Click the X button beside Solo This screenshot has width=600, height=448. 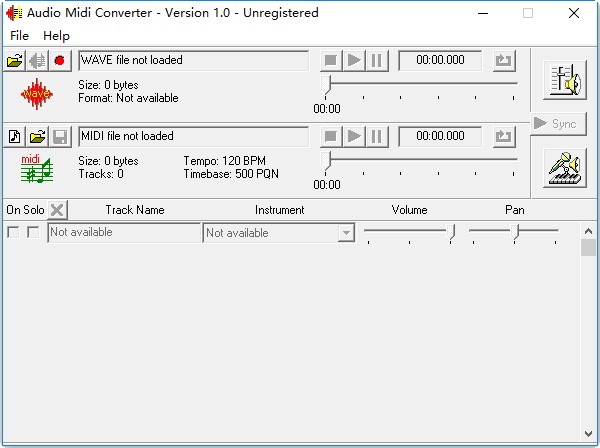point(58,210)
